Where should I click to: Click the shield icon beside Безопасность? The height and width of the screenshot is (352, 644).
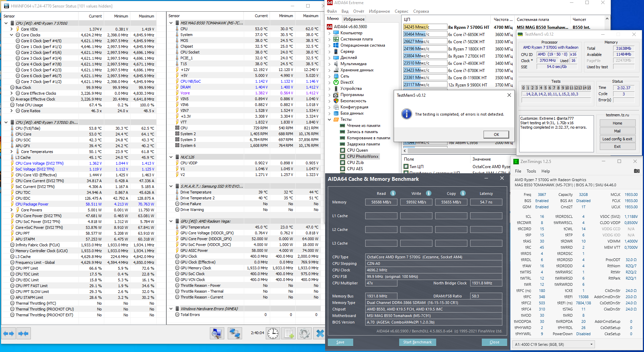(x=336, y=101)
